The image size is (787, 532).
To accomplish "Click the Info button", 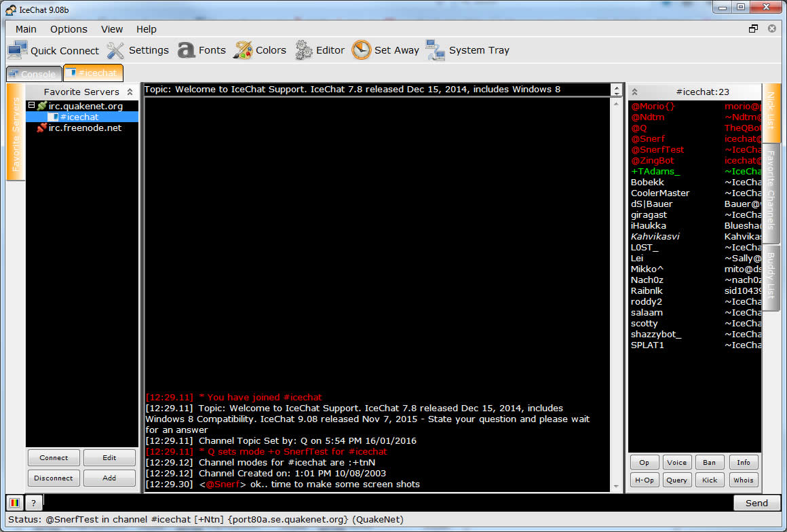I will 744,463.
